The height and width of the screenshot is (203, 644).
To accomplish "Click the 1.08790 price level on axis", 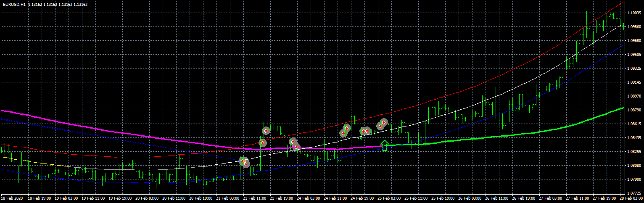I will tap(634, 110).
